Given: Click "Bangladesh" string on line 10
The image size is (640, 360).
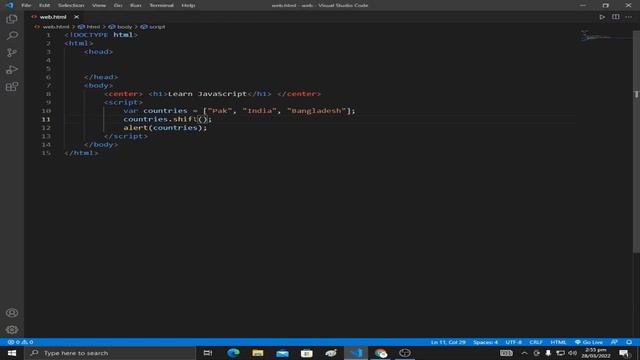Looking at the screenshot, I should [316, 111].
